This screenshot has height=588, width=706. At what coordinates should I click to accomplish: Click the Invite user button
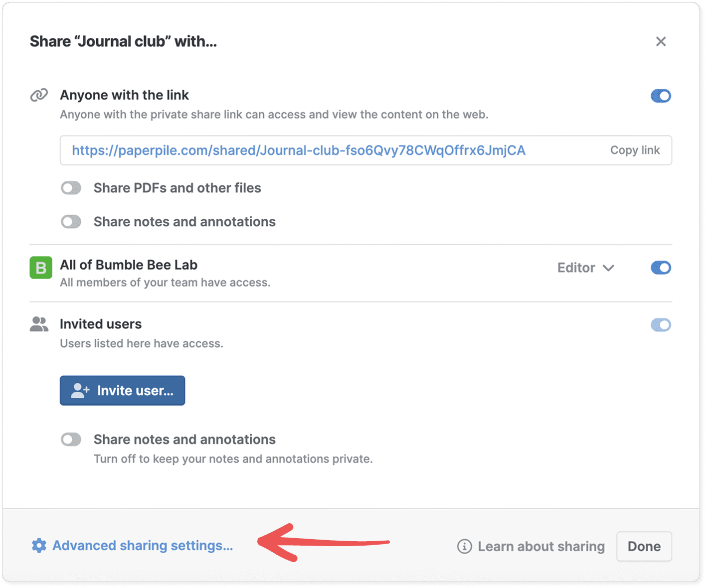(123, 391)
